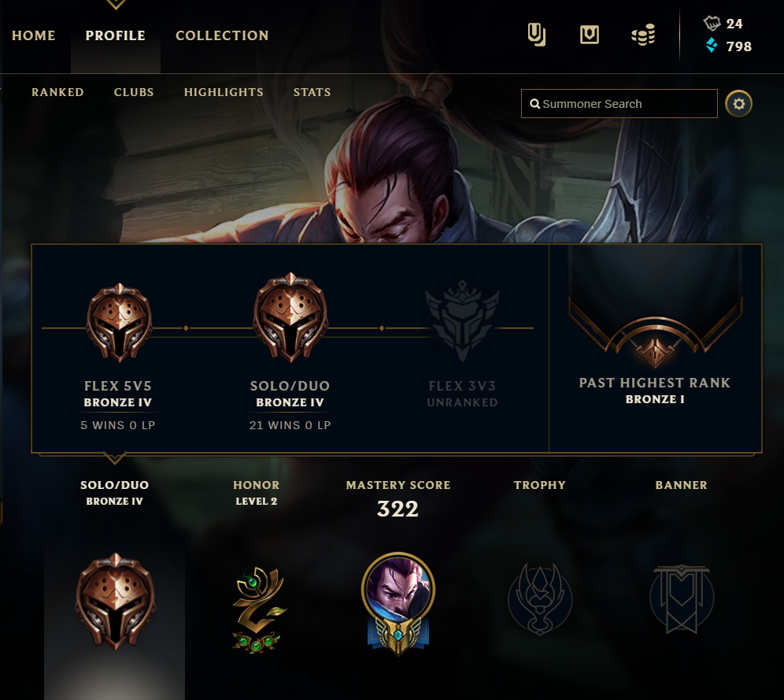Open the Collection tab
Screen dimensions: 784x700
[222, 35]
